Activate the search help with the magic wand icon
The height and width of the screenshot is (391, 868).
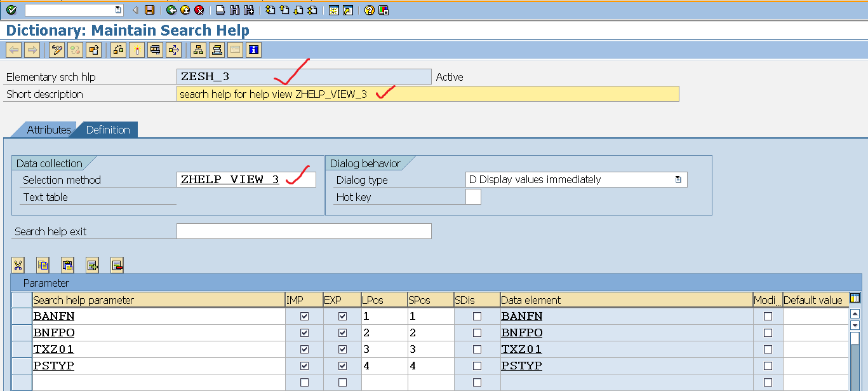tap(137, 50)
